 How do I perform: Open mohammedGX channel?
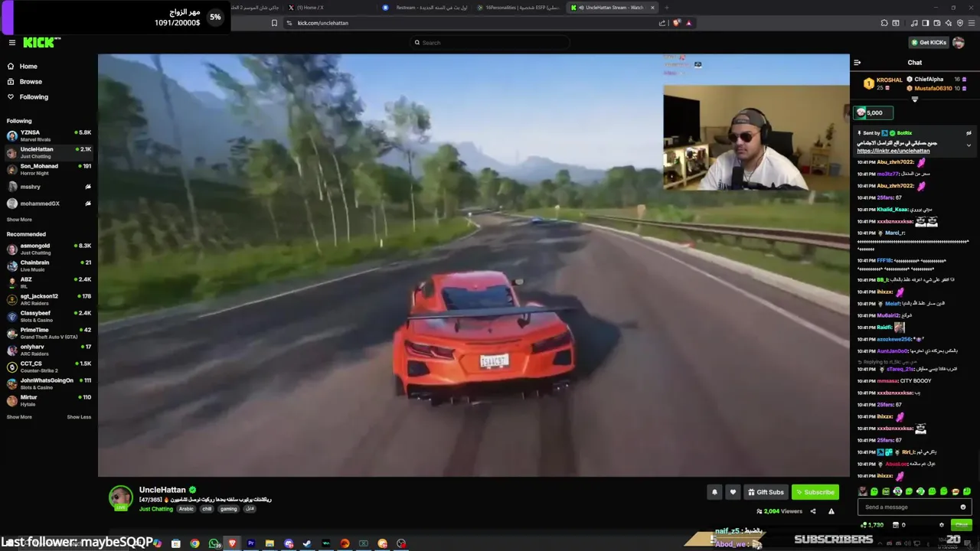(47, 204)
